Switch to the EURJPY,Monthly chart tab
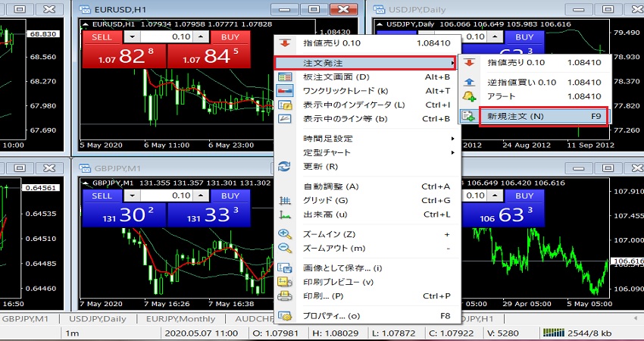 [183, 319]
